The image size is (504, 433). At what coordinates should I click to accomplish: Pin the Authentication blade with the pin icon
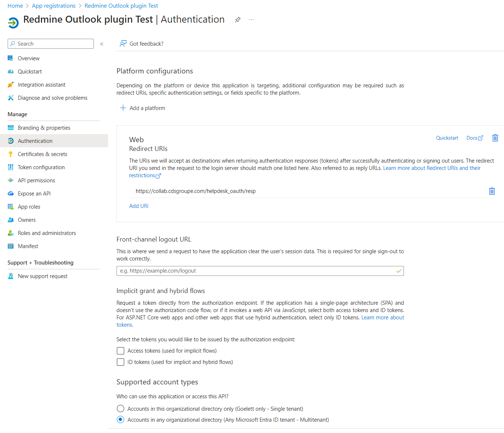tap(238, 20)
